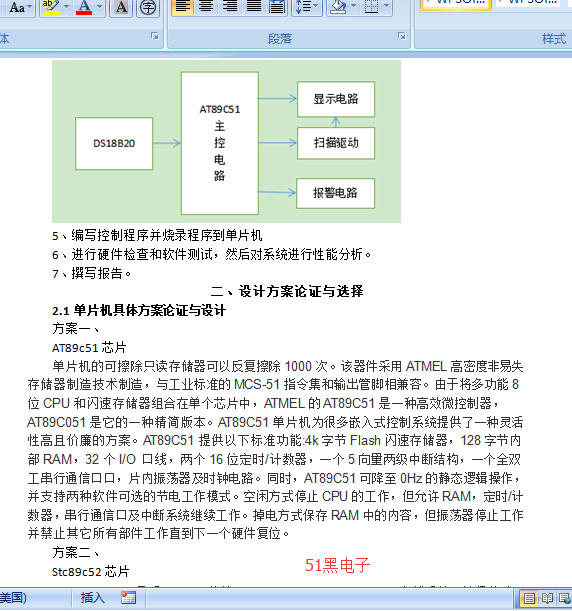Expand the font color dropdown arrow

(x=99, y=7)
